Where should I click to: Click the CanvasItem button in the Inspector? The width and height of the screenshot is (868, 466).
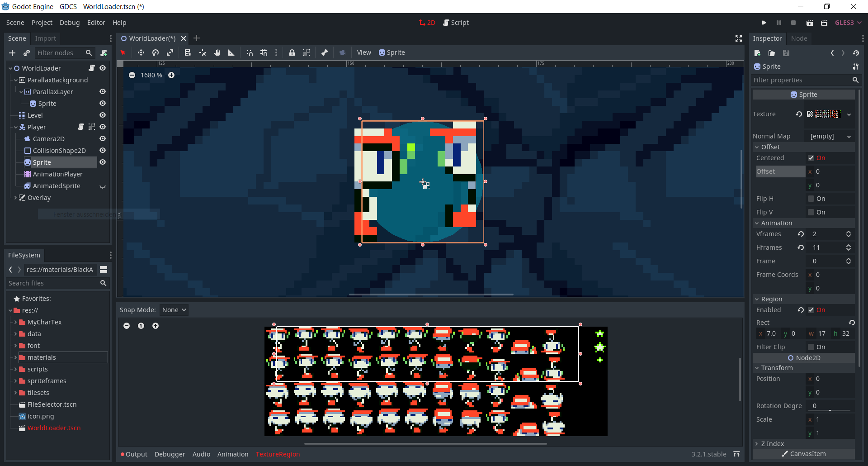(804, 454)
